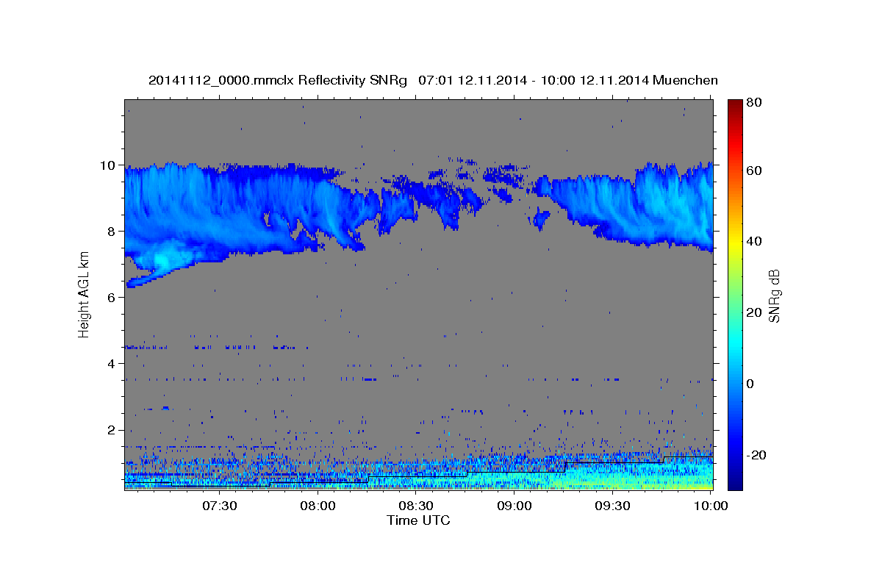Click the Time UTC axis label
Image resolution: width=882 pixels, height=588 pixels.
tap(418, 520)
